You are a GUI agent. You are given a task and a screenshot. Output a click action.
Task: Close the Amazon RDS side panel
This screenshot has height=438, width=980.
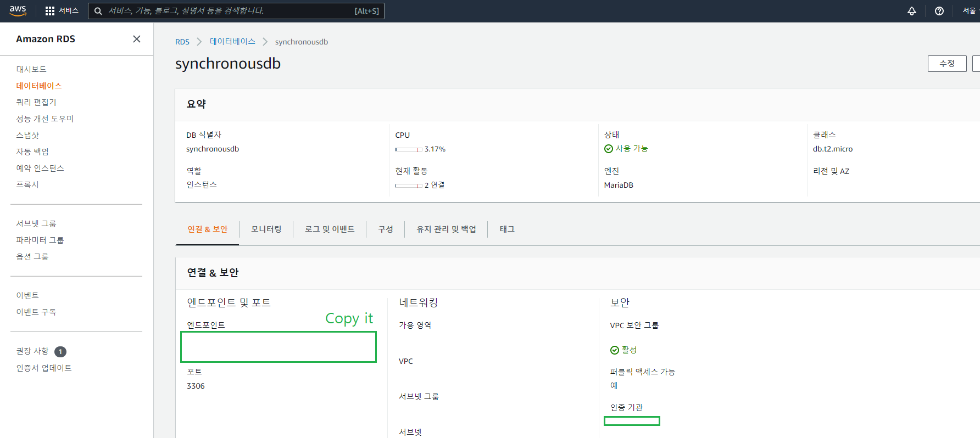coord(137,39)
